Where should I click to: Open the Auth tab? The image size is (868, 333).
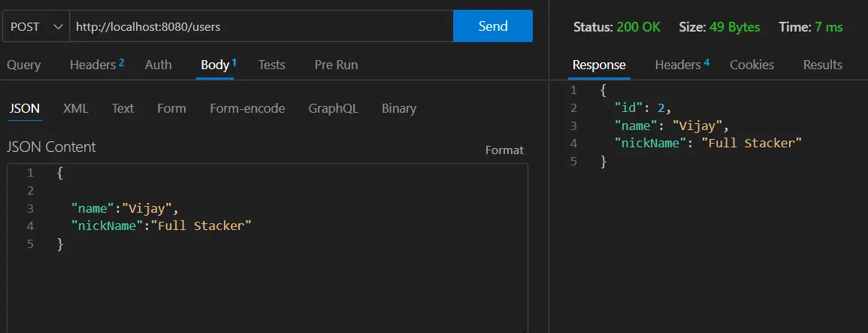[x=159, y=65]
